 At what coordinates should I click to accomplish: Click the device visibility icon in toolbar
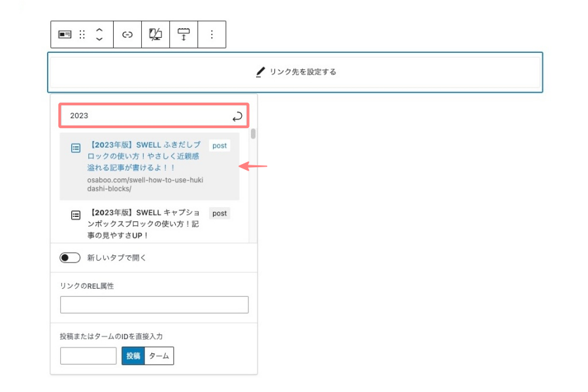coord(155,35)
